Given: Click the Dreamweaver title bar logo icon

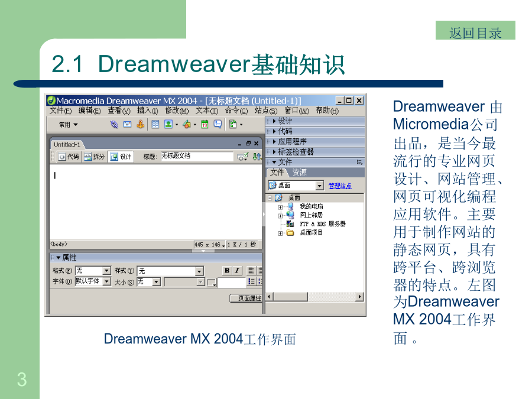Looking at the screenshot, I should 51,100.
